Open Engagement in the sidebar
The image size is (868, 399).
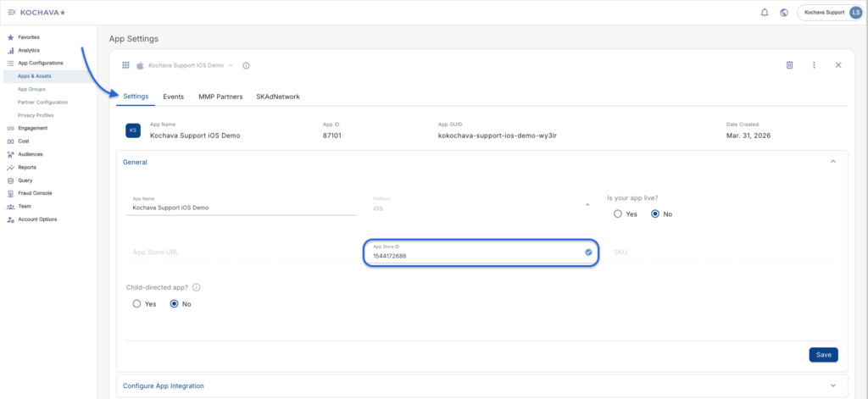tap(33, 128)
